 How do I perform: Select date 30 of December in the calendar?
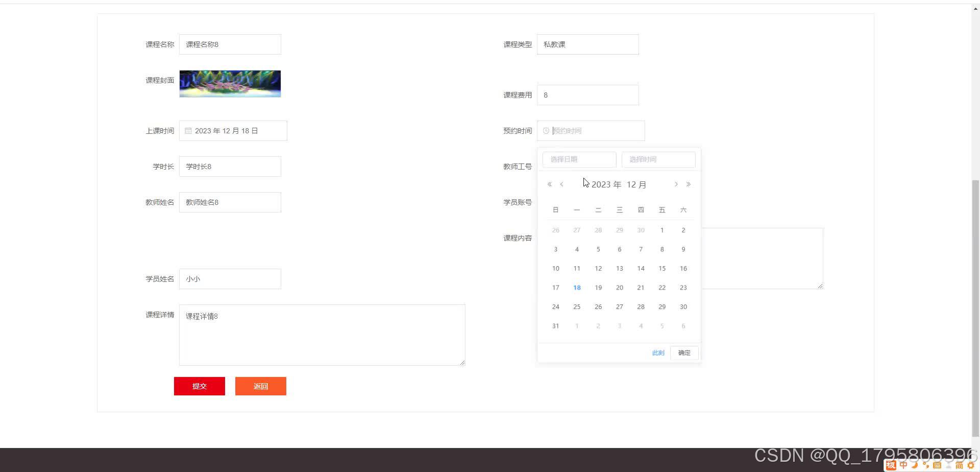pos(683,307)
